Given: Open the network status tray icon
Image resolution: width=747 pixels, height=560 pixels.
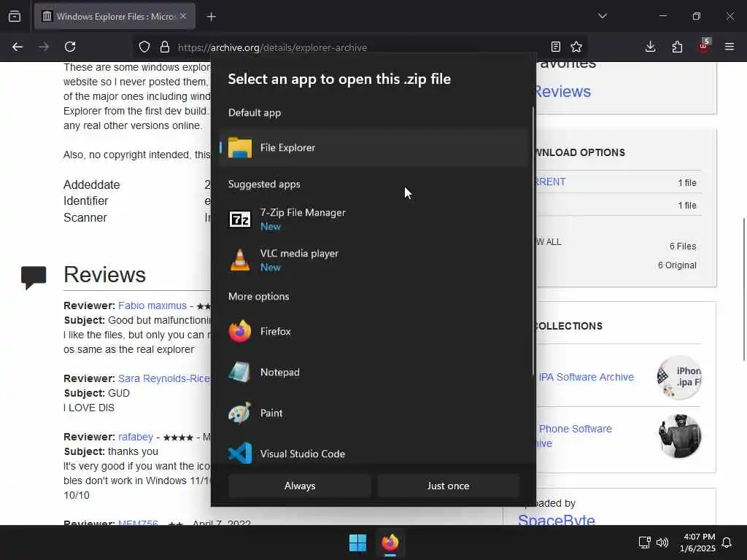Looking at the screenshot, I should click(x=644, y=542).
